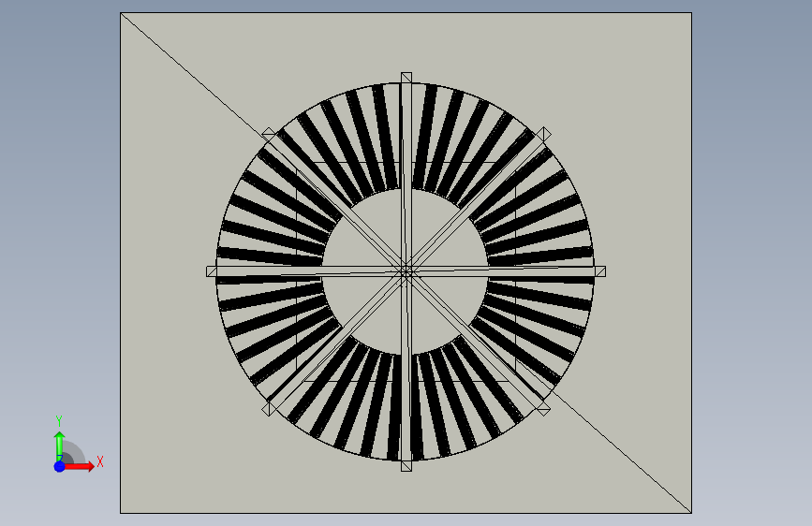Viewport: 812px width, 526px height.
Task: Pick the square end cap below the vertical crossbar
Action: pyautogui.click(x=406, y=466)
